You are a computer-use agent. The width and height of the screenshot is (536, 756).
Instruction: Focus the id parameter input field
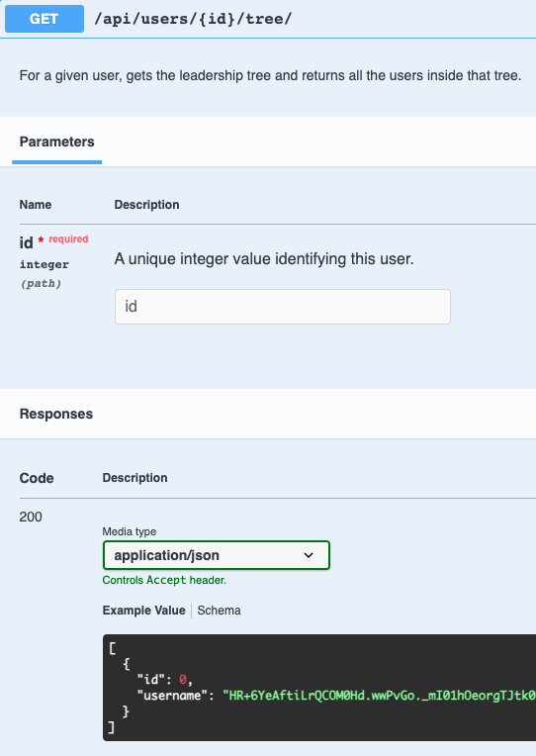tap(283, 307)
